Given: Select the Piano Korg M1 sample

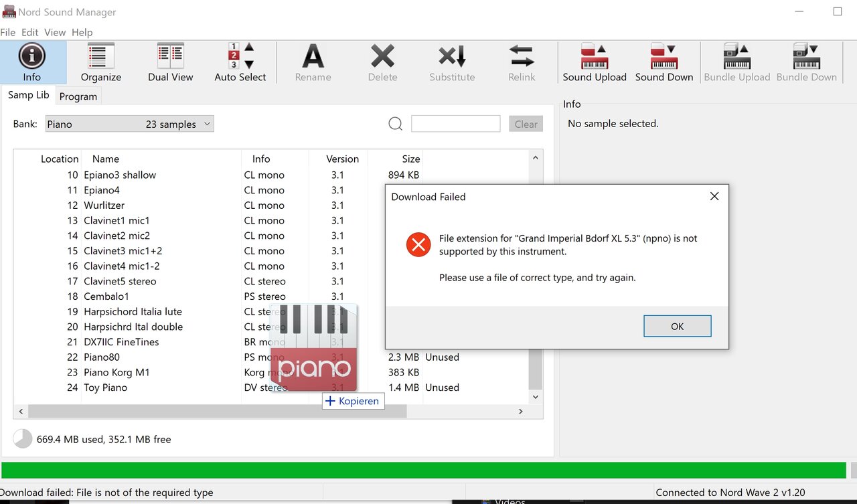Looking at the screenshot, I should [x=116, y=372].
